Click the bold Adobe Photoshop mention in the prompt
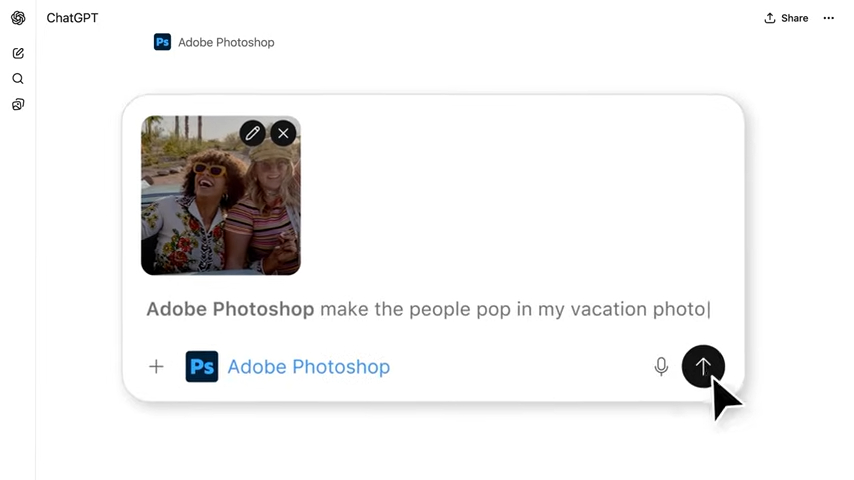Viewport: 854px width, 480px height. (x=230, y=309)
